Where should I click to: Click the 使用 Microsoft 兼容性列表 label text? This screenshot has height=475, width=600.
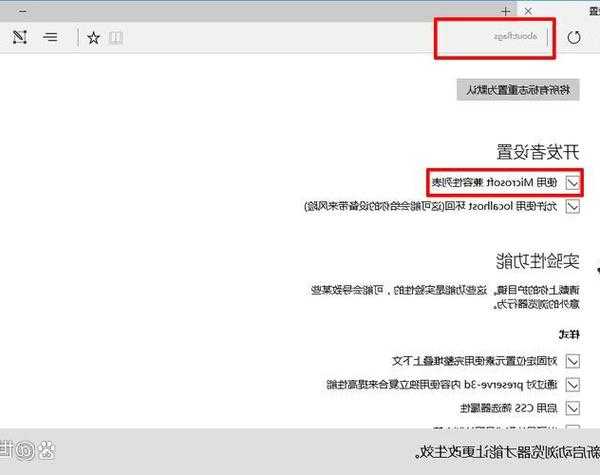(495, 183)
